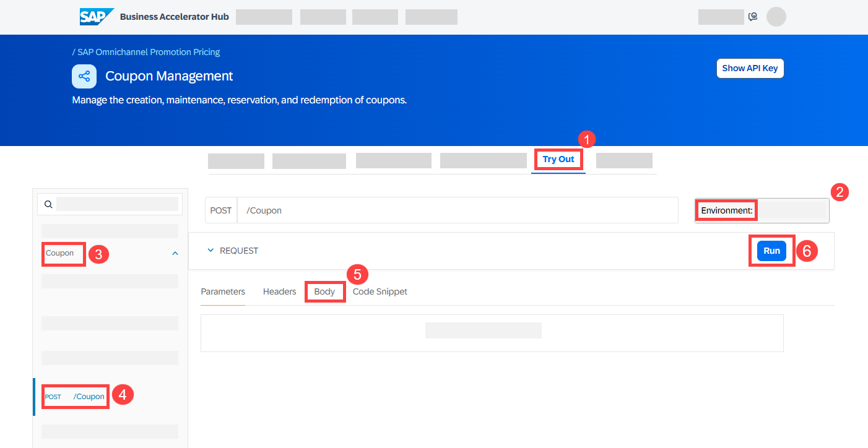Click the 'Manage the creation, maintenance' description text
This screenshot has width=868, height=448.
coord(240,100)
